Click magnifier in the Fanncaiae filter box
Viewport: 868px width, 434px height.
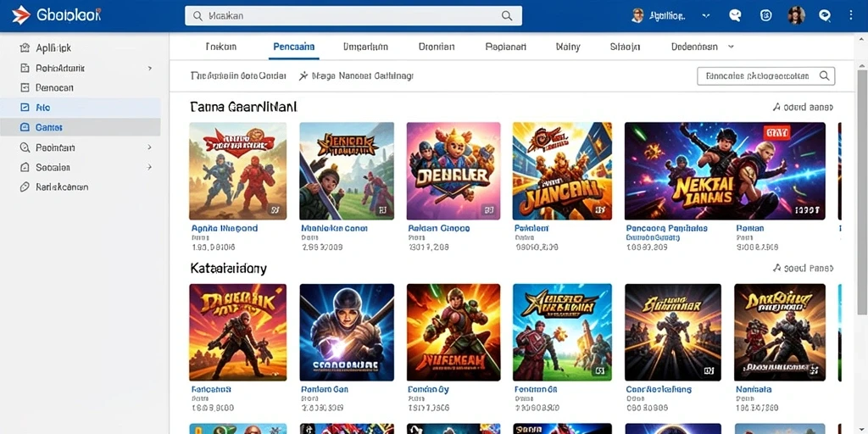click(824, 75)
